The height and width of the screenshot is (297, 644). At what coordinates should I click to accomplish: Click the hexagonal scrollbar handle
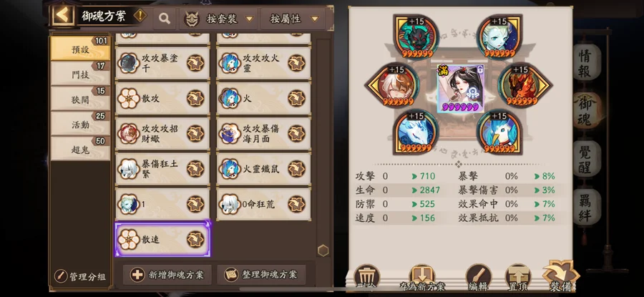tap(323, 250)
